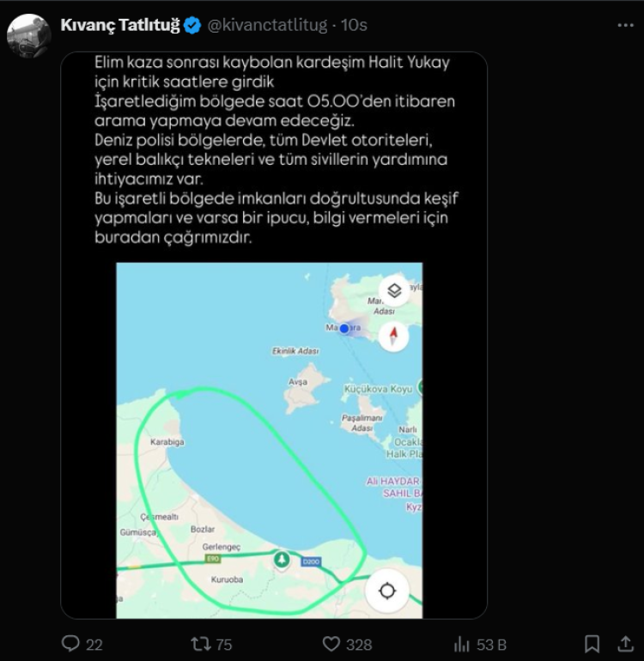The height and width of the screenshot is (661, 644).
Task: Open Kıvanç Tatlıtuğ's profile avatar
Action: point(29,36)
